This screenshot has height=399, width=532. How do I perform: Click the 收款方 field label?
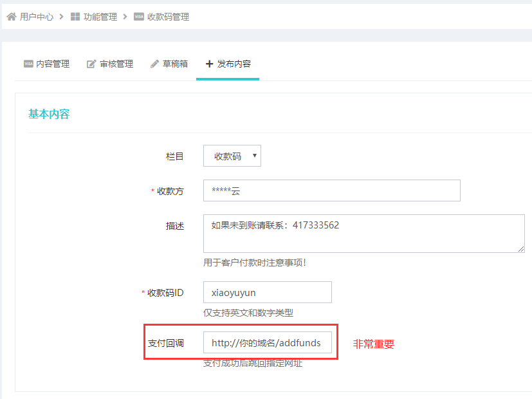170,191
